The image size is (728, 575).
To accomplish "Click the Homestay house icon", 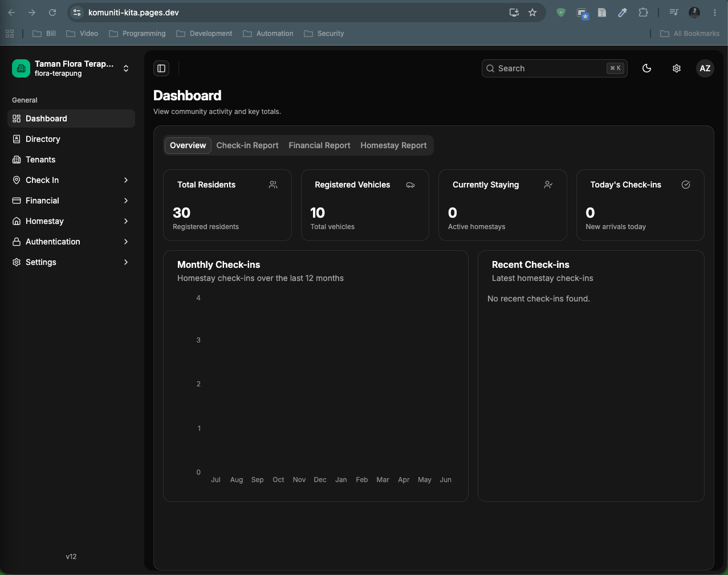I will click(x=17, y=221).
